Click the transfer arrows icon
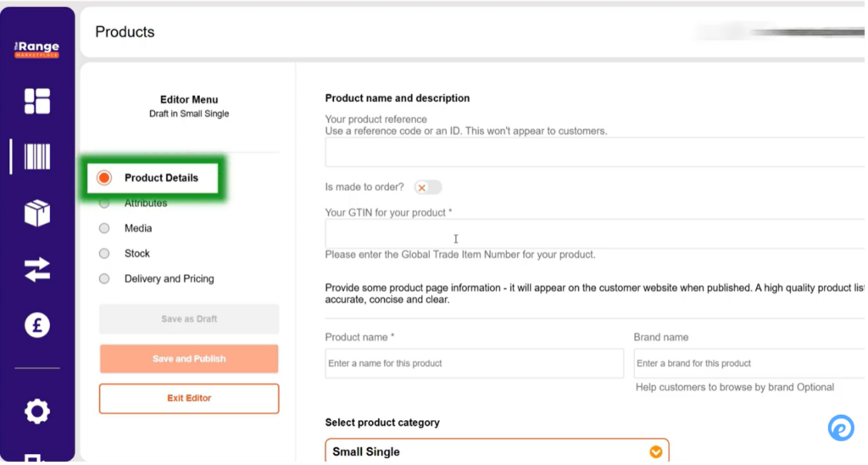Screen dimensions: 868x465 coord(37,270)
